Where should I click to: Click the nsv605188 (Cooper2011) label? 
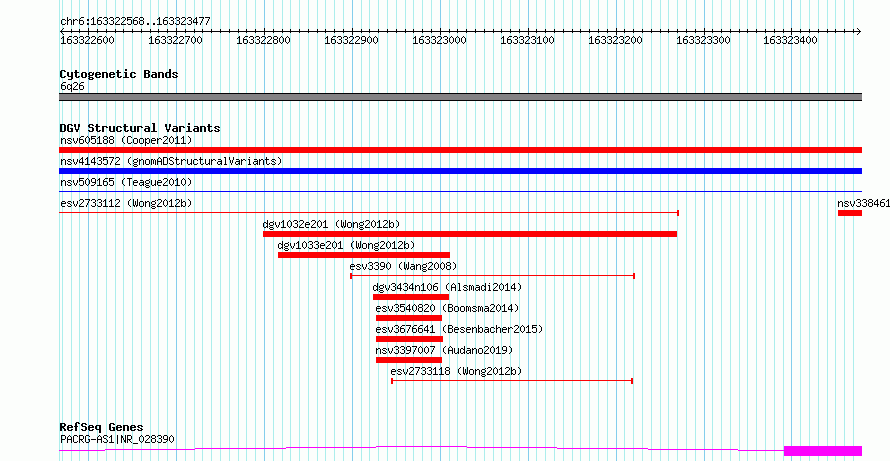coord(126,140)
